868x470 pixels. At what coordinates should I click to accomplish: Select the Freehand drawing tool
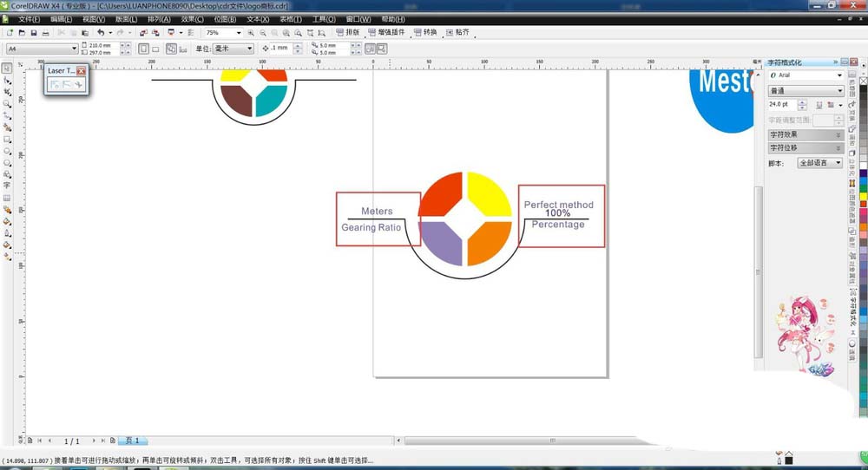tap(7, 116)
